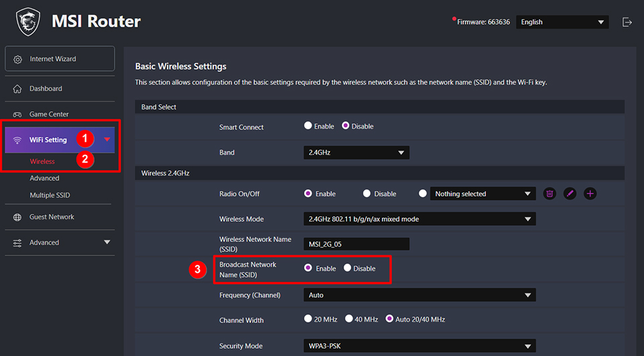Enable Smart Connect radio button
The width and height of the screenshot is (644, 356).
point(308,125)
